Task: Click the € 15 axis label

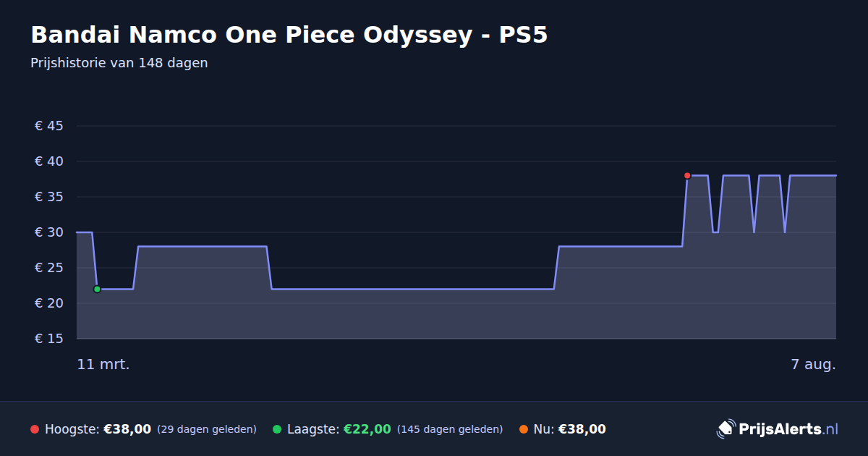Action: (x=49, y=339)
